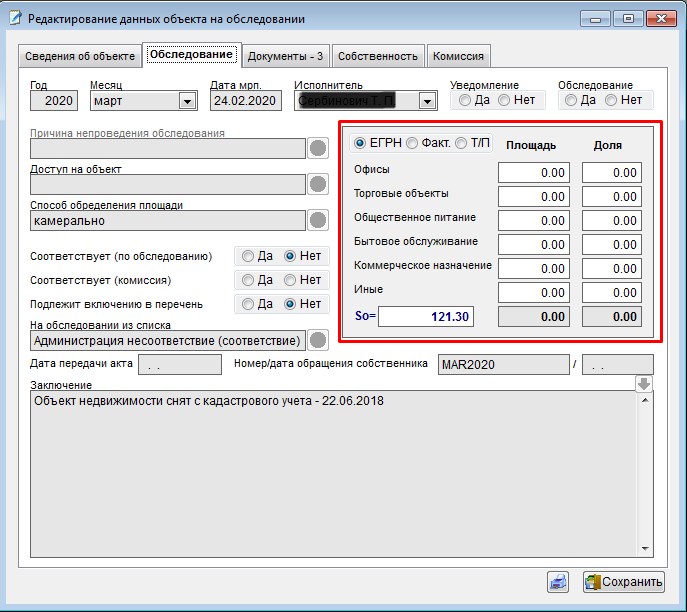Click the So= field with 121.30
This screenshot has height=612, width=687.
426,316
